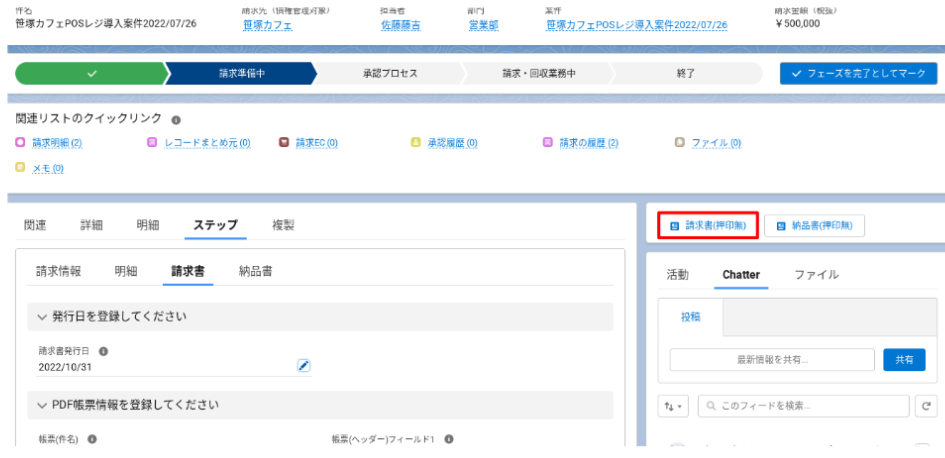Screen dimensions: 945x458
Task: Click the refresh icon in the Chatter feed
Action: [926, 406]
